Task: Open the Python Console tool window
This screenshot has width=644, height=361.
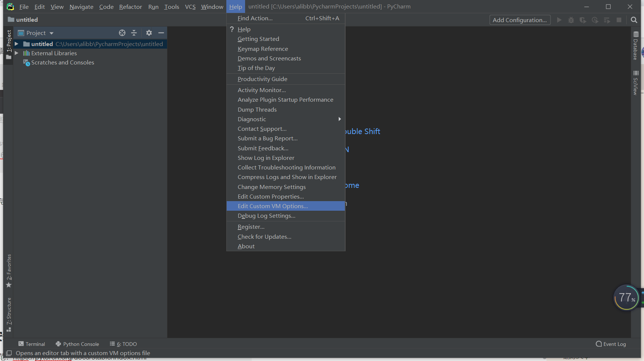Action: 77,344
